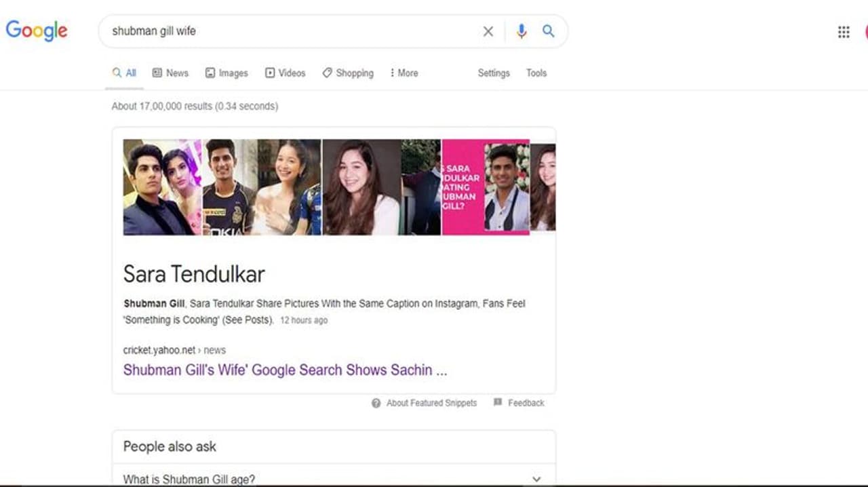Click the Google logo to return home
Screen dimensions: 868x487
tap(37, 31)
